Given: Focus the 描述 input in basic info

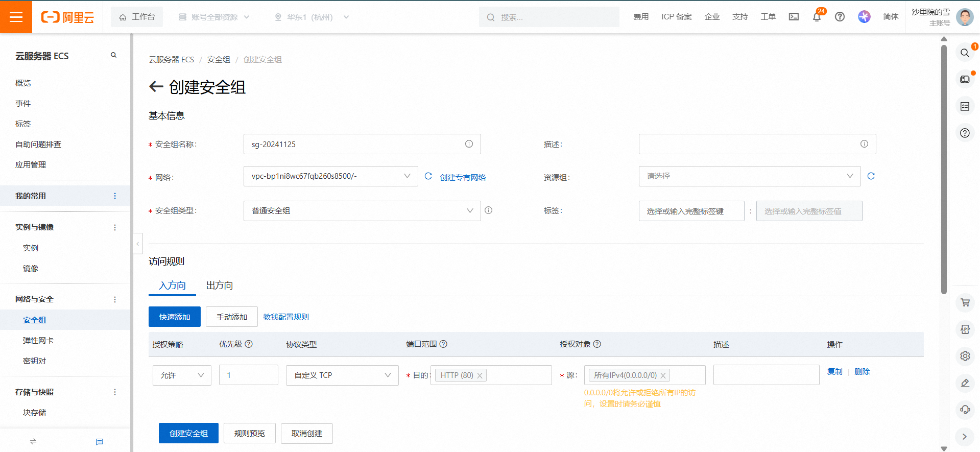Looking at the screenshot, I should pos(757,144).
